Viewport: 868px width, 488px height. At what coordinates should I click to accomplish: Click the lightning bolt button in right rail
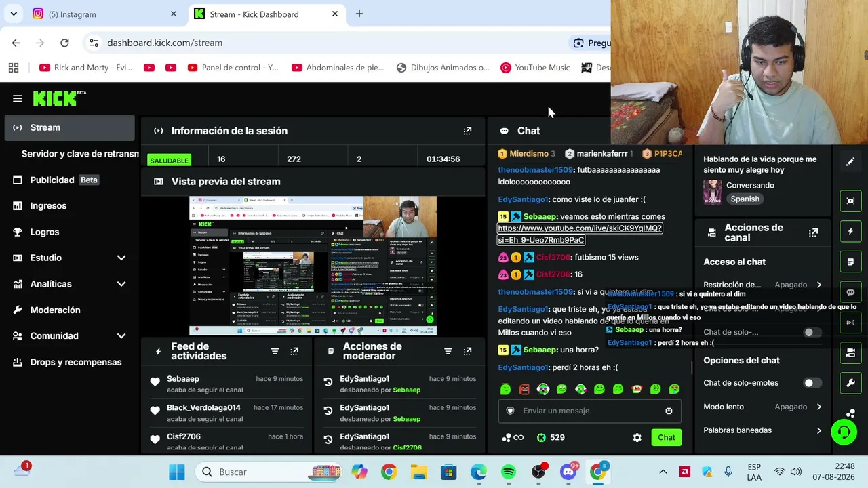pyautogui.click(x=850, y=231)
